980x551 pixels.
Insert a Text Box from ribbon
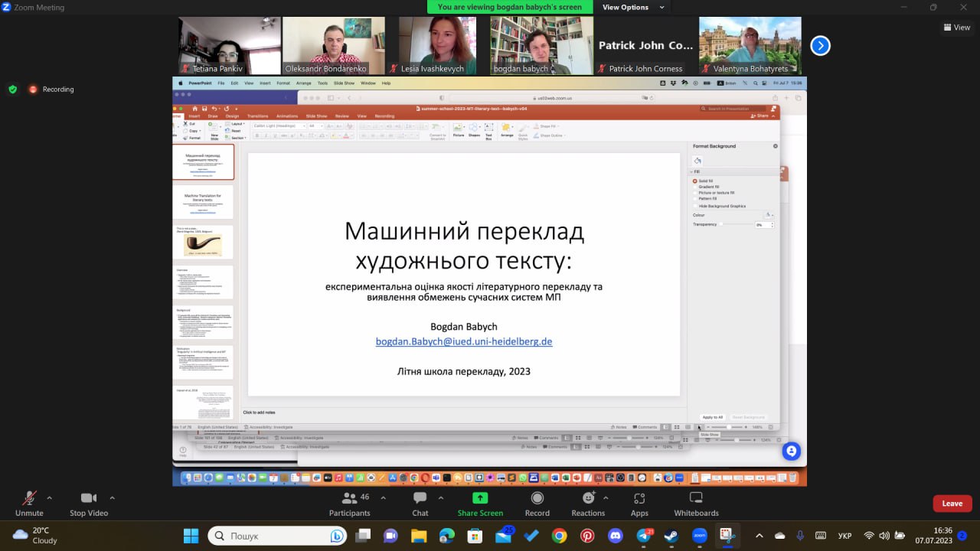[488, 127]
